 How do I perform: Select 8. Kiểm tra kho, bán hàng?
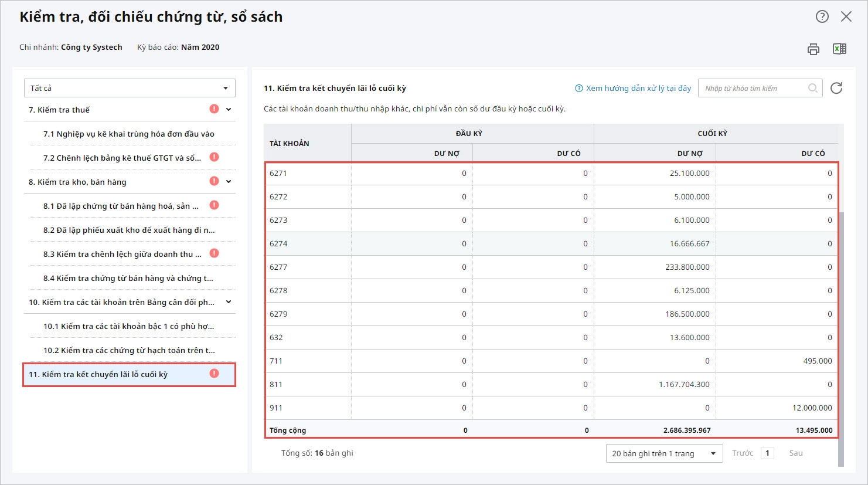(x=130, y=182)
